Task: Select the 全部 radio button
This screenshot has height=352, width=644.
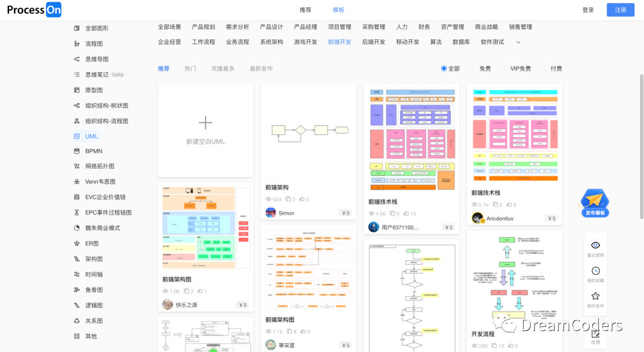Action: coord(444,69)
